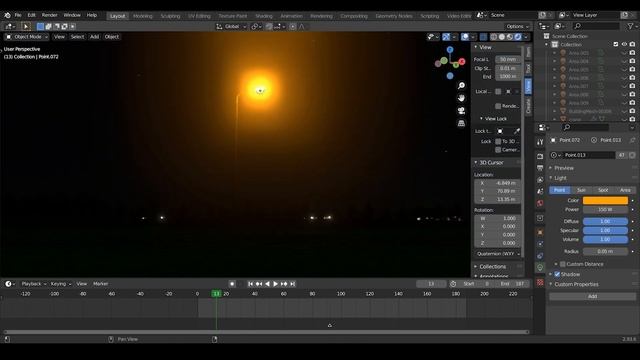Enable Custom Distance checkbox

(x=562, y=264)
